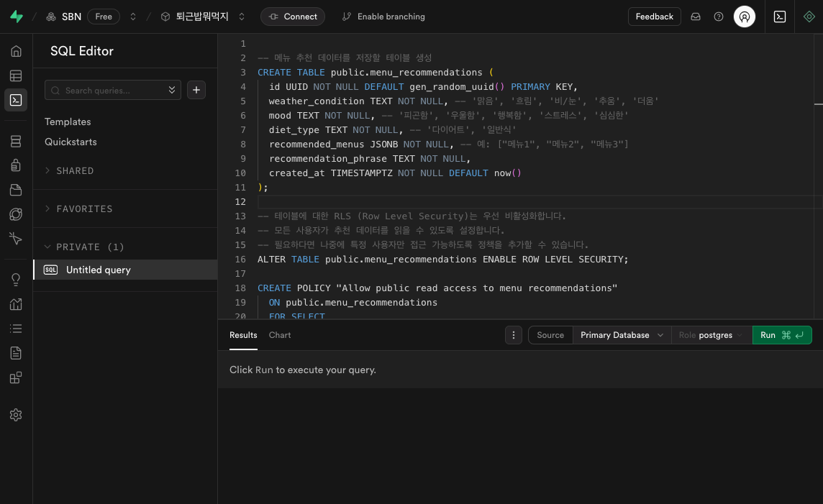
Task: Open the Logs list sidebar icon
Action: (x=16, y=329)
